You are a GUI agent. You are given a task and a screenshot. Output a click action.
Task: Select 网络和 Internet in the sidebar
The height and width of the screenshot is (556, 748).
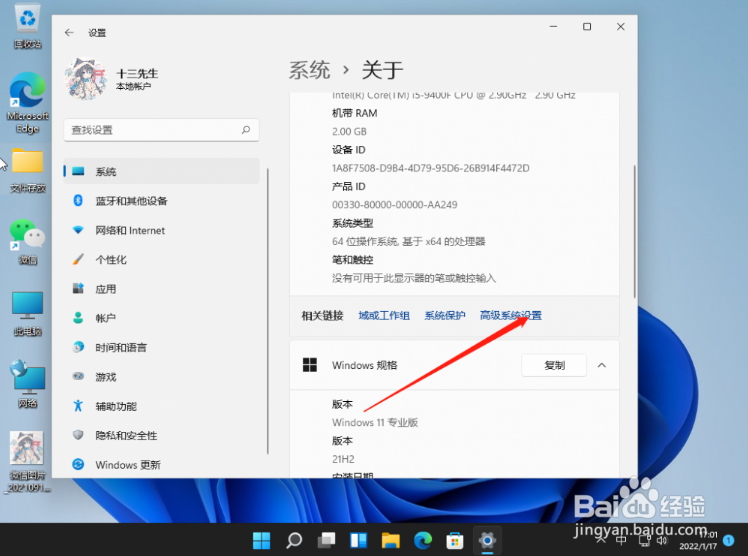(x=162, y=230)
